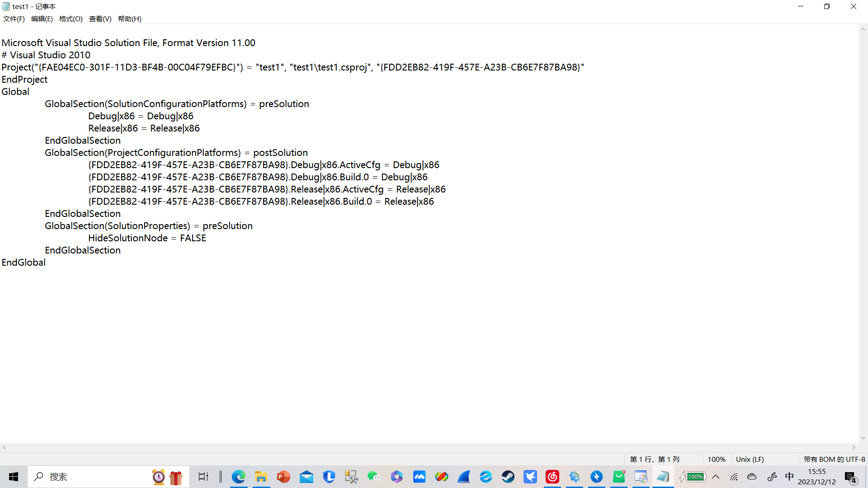Open the Mail app
868x488 pixels.
[x=307, y=477]
